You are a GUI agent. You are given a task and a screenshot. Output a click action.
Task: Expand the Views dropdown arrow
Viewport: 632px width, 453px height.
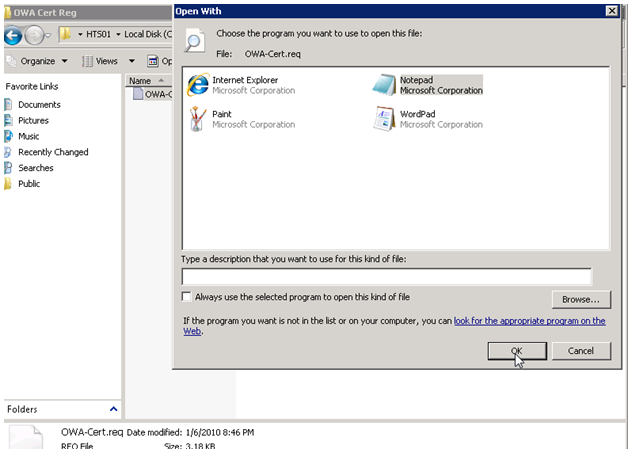[131, 61]
